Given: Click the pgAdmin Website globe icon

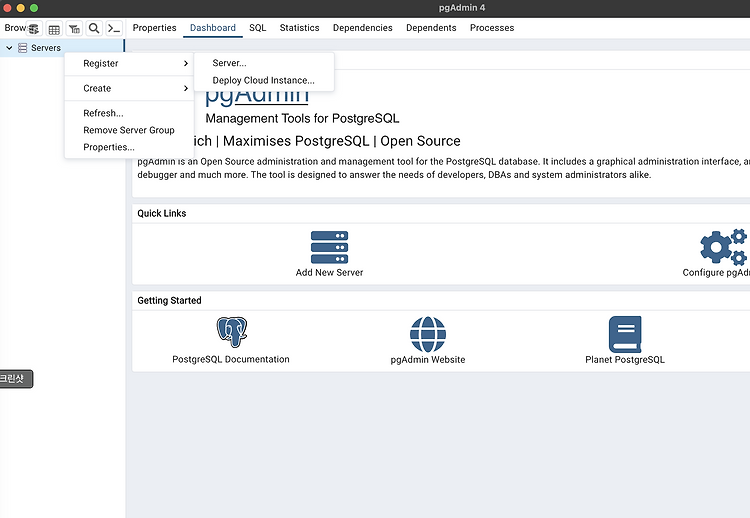Looking at the screenshot, I should [x=428, y=334].
